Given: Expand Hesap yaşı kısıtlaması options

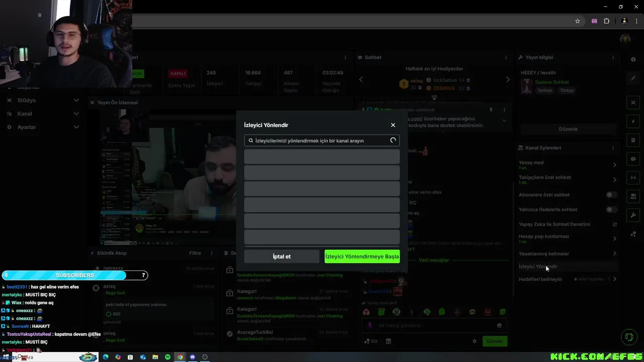Looking at the screenshot, I should pos(614,239).
